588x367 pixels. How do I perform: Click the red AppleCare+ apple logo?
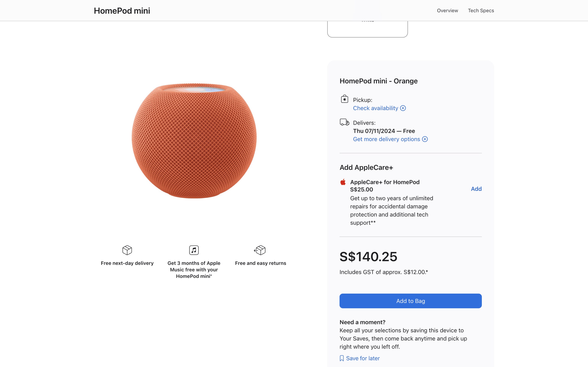click(343, 182)
